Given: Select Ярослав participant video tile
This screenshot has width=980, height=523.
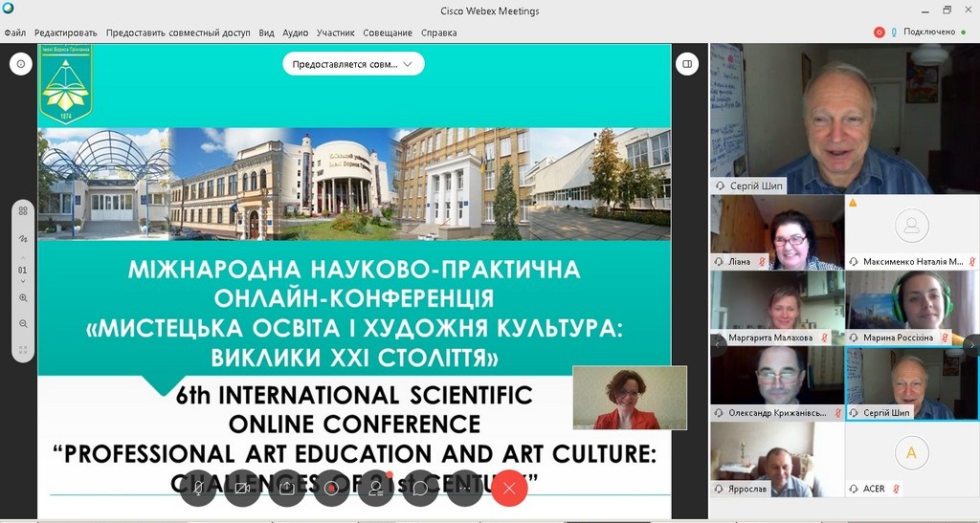Looking at the screenshot, I should click(777, 459).
